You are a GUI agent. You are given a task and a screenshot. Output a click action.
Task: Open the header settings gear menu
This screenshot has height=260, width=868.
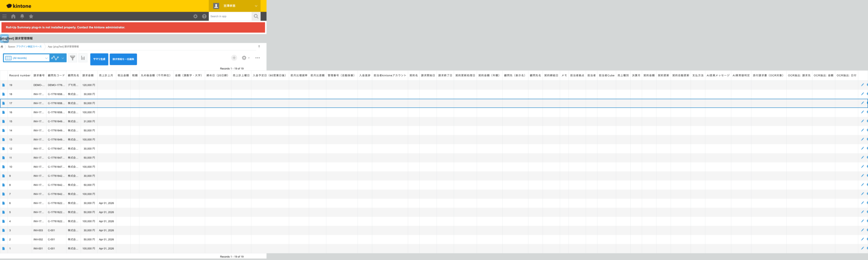tap(195, 16)
